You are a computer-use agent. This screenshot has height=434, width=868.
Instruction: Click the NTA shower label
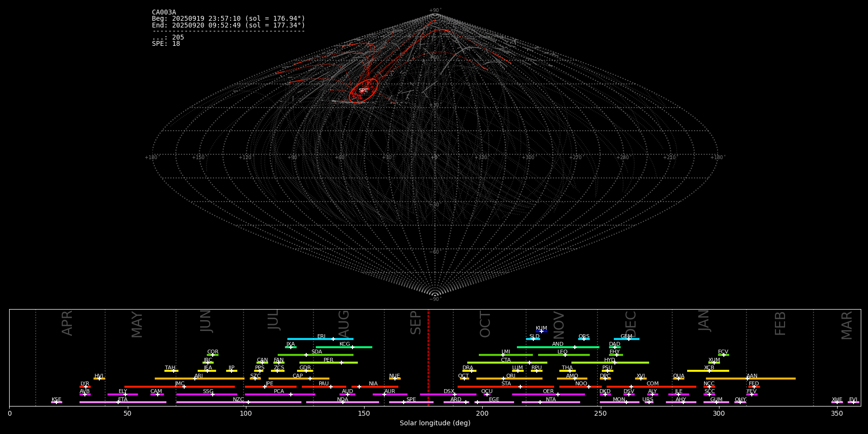tap(551, 400)
